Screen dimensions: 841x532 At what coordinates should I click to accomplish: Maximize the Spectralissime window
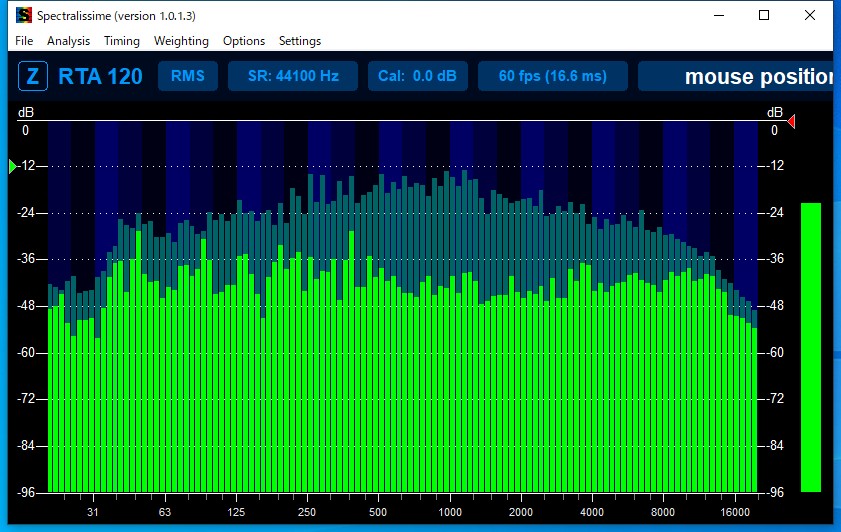tap(764, 15)
